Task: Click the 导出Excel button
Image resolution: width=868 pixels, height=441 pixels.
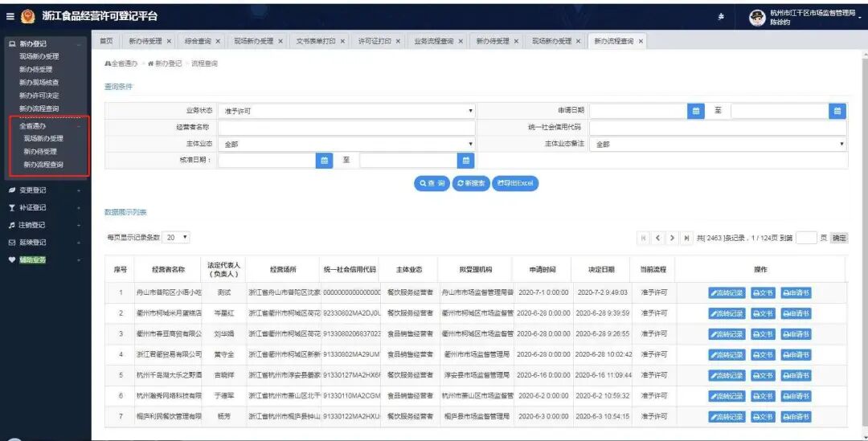Action: [515, 183]
